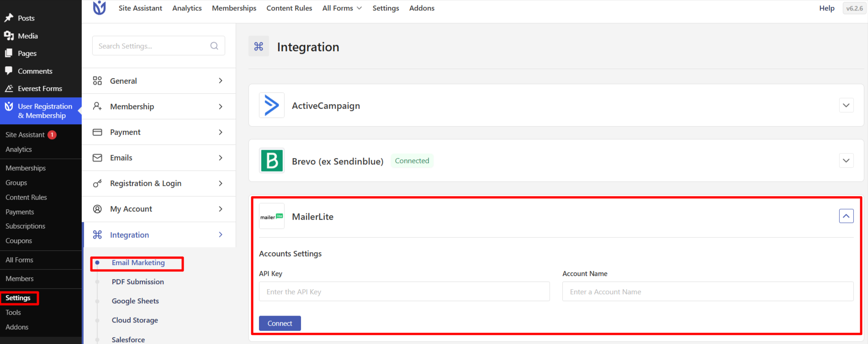Click the Pages icon in WordPress menu

[9, 53]
